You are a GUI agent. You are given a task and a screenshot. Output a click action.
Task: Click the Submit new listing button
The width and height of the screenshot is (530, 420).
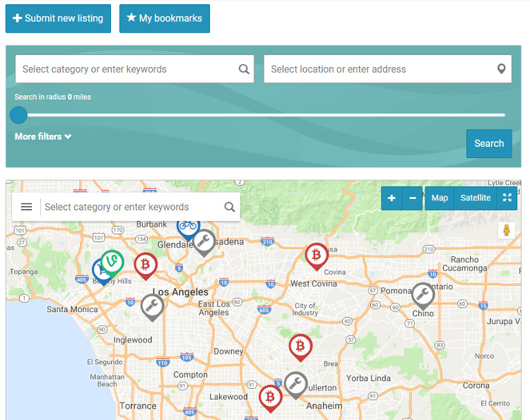coord(58,18)
